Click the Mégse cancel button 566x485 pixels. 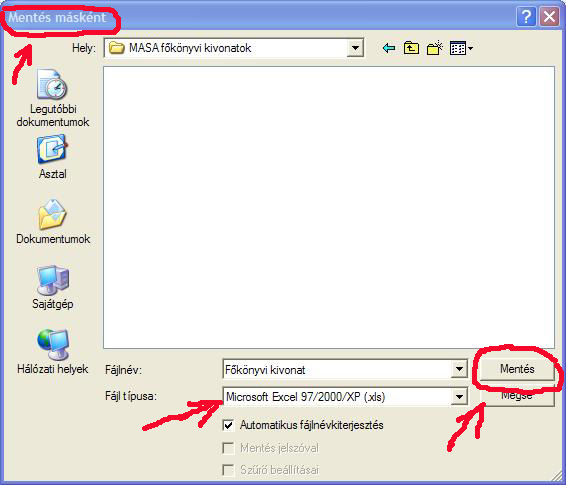click(517, 396)
